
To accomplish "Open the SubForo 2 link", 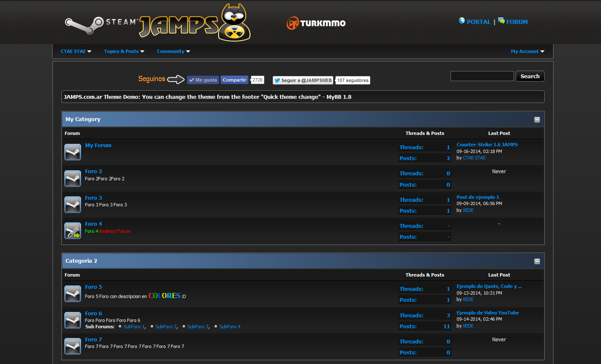I will (x=166, y=327).
